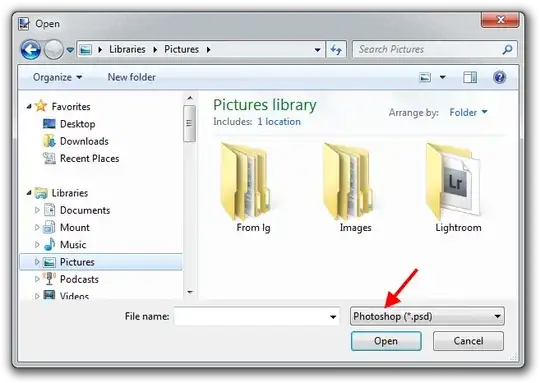Click the 1 location link
The width and height of the screenshot is (540, 383).
tap(279, 122)
